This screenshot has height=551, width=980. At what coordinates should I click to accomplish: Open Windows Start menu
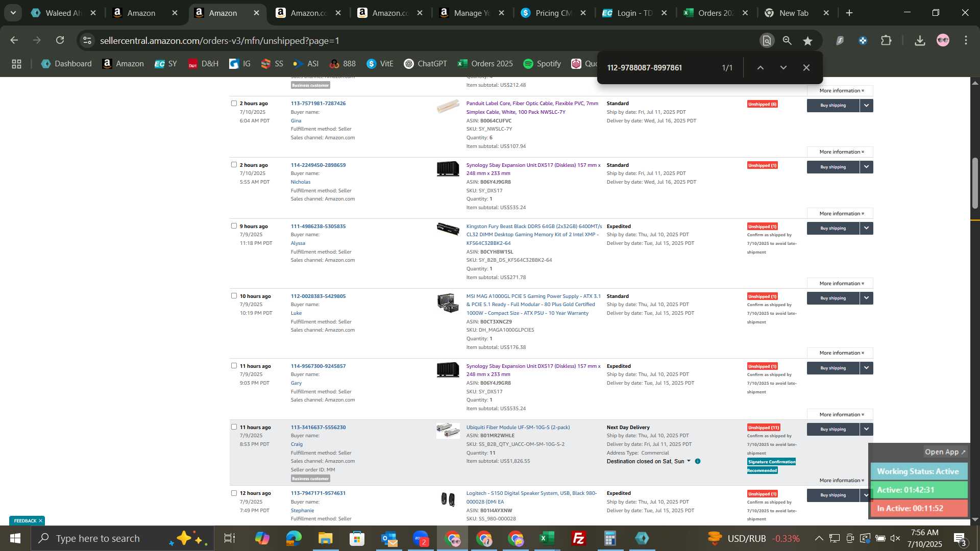pyautogui.click(x=15, y=538)
